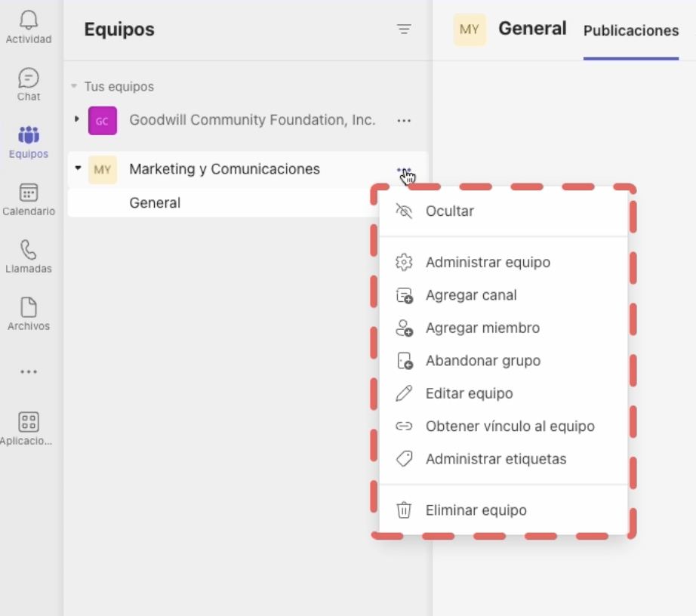Collapse the Tus equipos section

(x=72, y=87)
